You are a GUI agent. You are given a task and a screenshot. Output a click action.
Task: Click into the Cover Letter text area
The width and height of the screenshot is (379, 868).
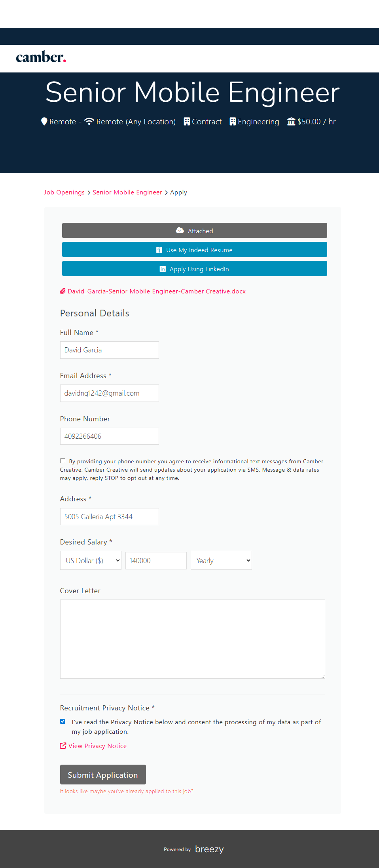pos(192,639)
